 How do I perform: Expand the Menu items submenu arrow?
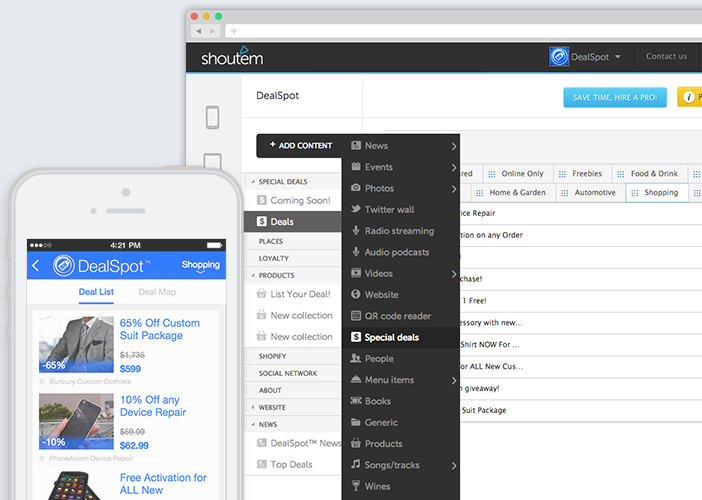[x=454, y=380]
